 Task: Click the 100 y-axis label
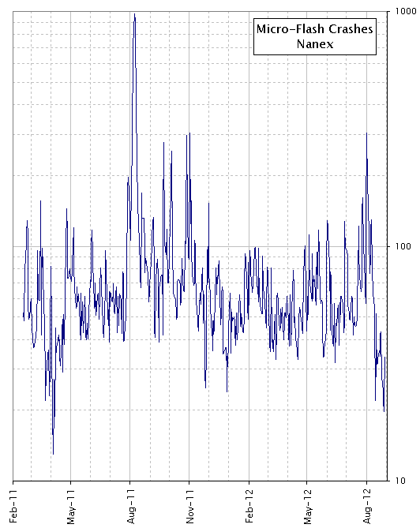point(403,246)
